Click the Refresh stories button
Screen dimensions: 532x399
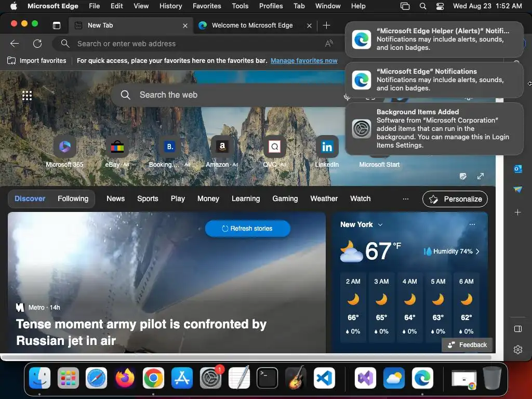[248, 229]
